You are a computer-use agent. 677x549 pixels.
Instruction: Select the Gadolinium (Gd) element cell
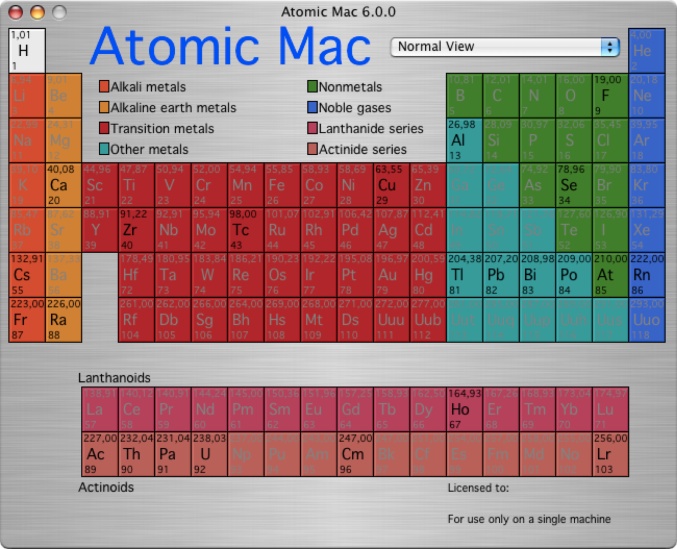[x=355, y=409]
